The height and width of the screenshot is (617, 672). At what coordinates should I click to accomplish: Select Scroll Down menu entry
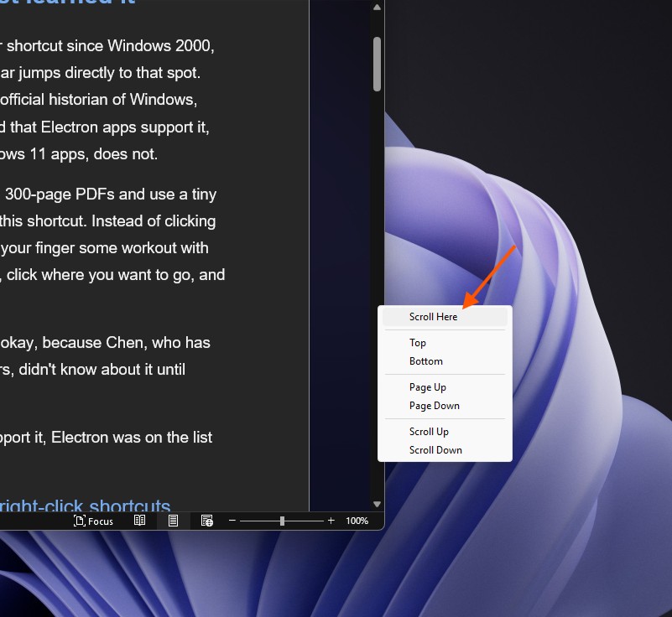point(445,450)
